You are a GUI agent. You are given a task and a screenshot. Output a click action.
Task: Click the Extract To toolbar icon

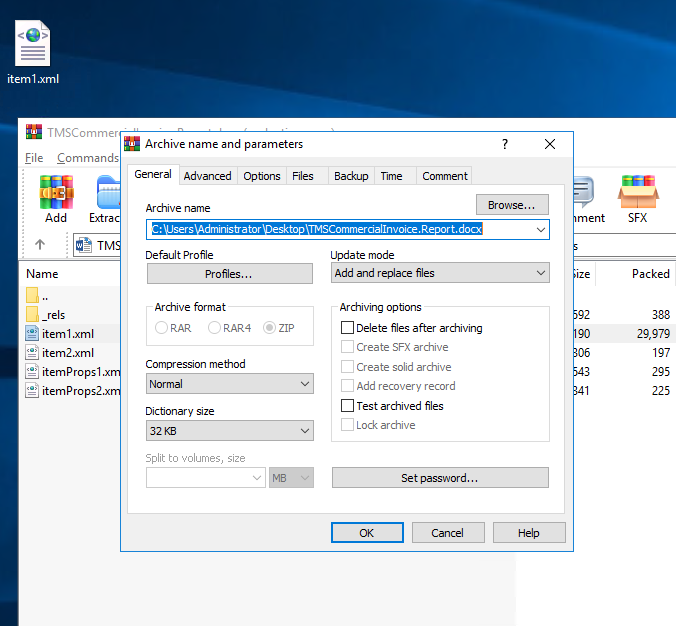coord(106,198)
